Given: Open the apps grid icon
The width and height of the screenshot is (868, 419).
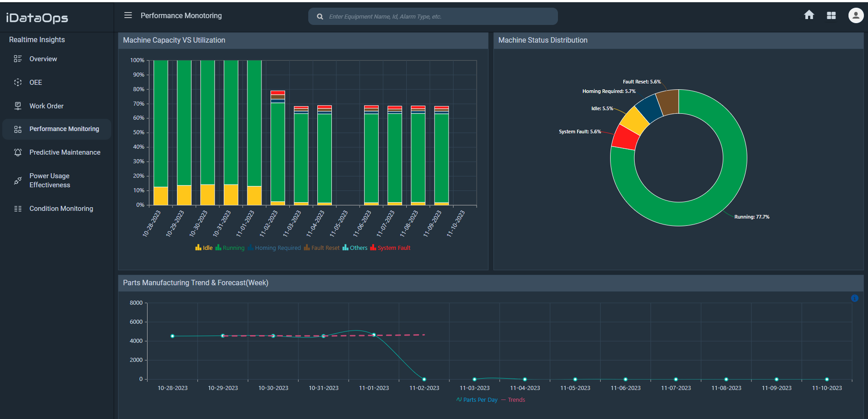Looking at the screenshot, I should tap(832, 15).
